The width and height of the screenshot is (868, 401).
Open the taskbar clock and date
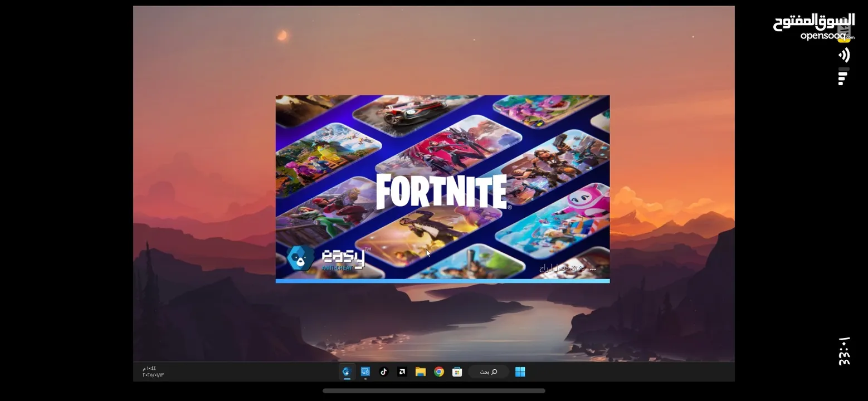point(153,371)
